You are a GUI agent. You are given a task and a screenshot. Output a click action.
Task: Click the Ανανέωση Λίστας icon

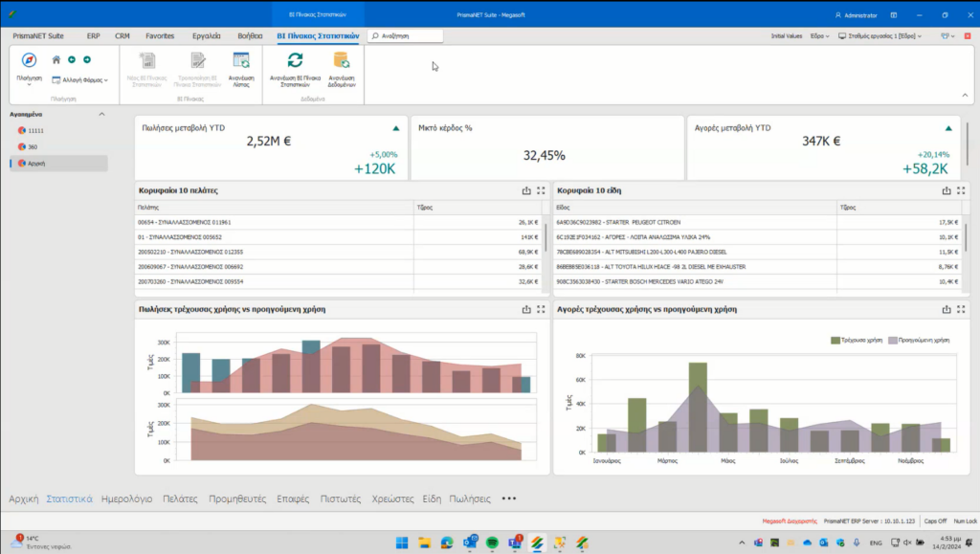point(241,60)
